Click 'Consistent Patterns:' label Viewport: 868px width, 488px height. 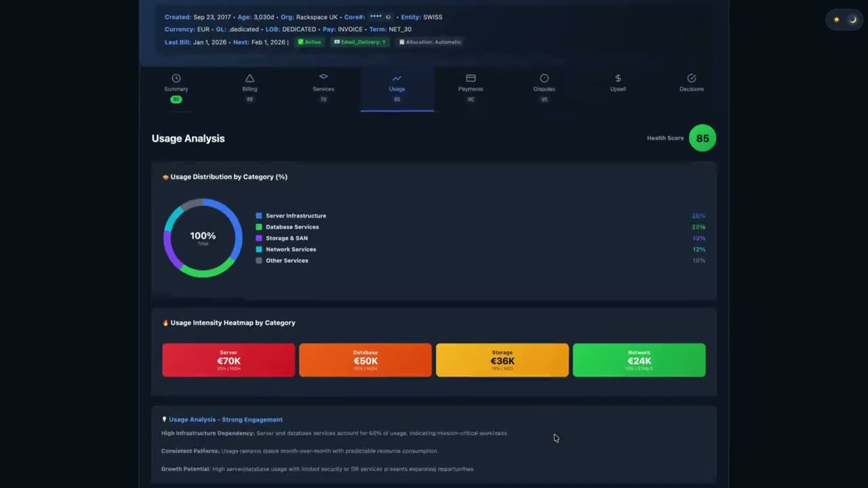[x=190, y=451]
